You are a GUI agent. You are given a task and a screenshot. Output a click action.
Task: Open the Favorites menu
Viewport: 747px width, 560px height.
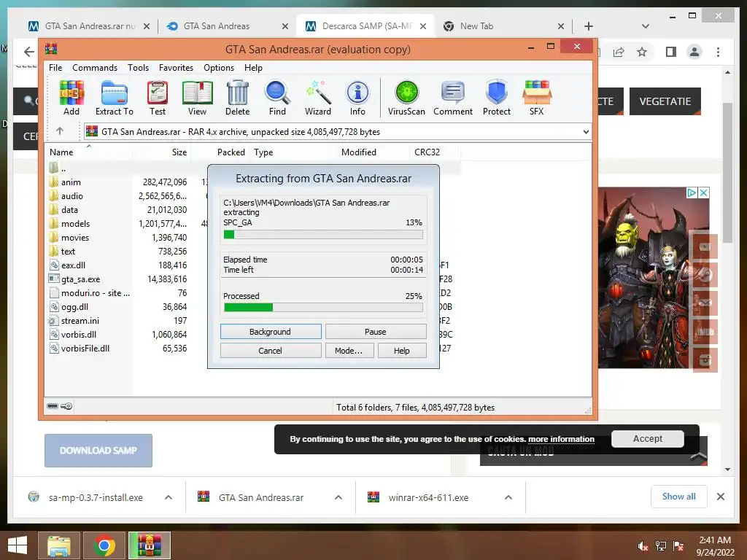coord(177,68)
